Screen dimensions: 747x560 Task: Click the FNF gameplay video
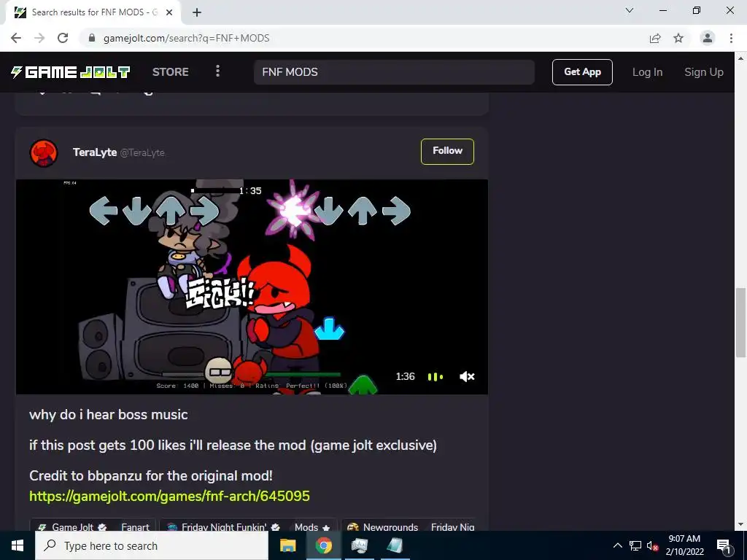252,287
